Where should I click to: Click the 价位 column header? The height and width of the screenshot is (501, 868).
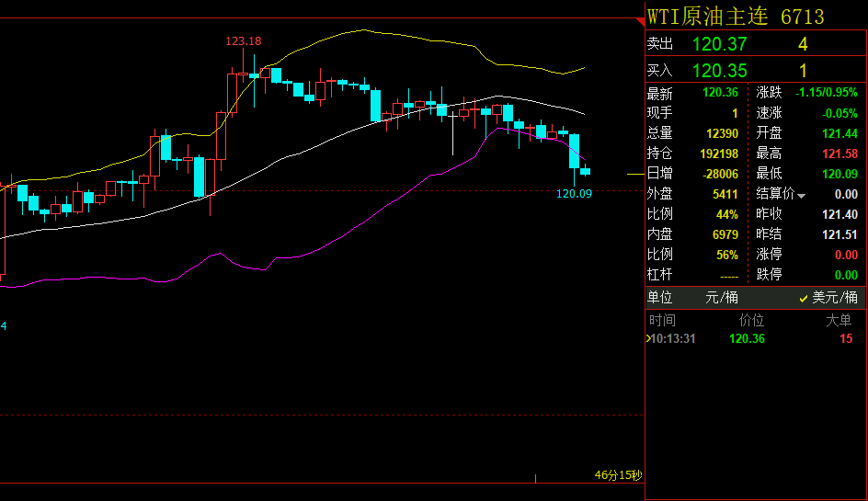click(x=751, y=320)
